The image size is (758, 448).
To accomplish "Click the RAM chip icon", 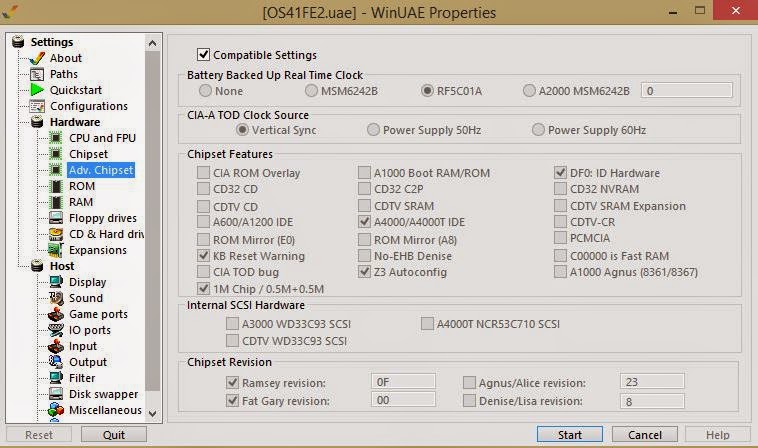I will click(56, 202).
